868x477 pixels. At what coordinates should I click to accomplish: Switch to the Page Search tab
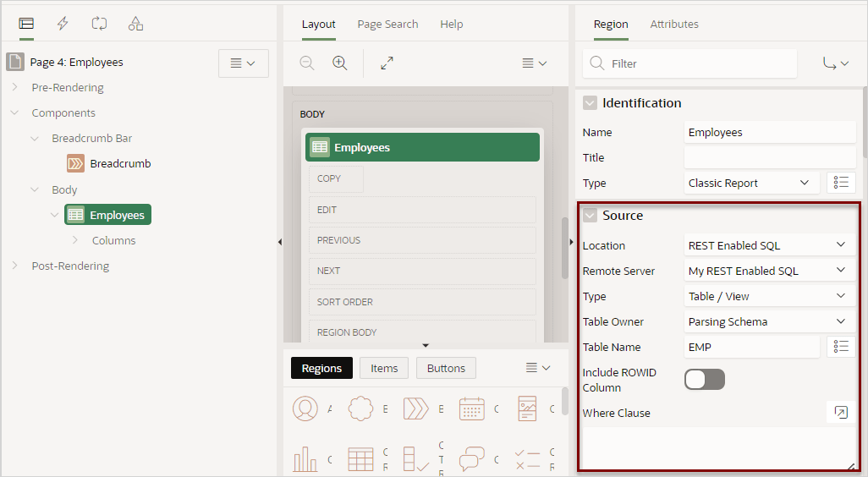click(387, 25)
